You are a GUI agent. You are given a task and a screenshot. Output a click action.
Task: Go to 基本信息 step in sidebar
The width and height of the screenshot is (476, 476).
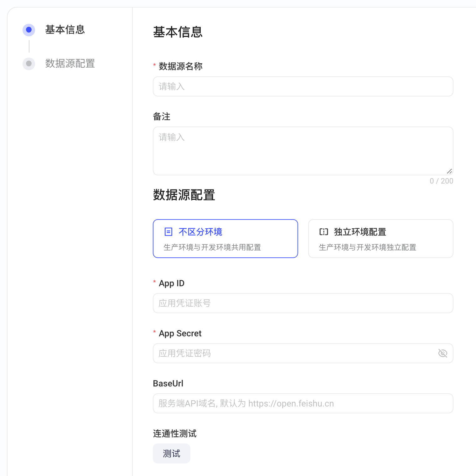tap(65, 30)
